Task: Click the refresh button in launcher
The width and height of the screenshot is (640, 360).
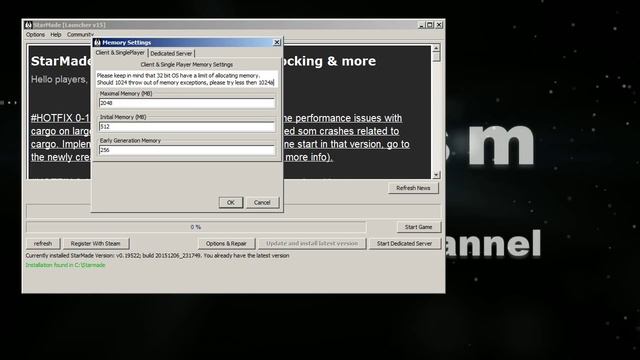Action: coord(43,244)
